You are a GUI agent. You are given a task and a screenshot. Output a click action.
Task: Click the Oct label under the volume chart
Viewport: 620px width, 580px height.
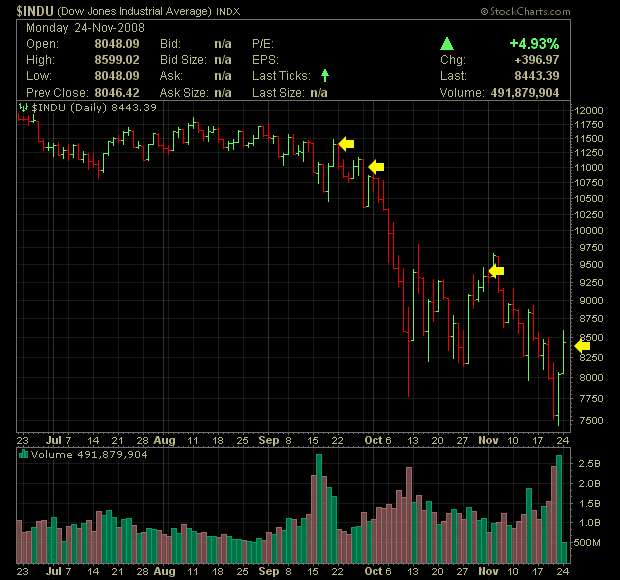pos(373,571)
